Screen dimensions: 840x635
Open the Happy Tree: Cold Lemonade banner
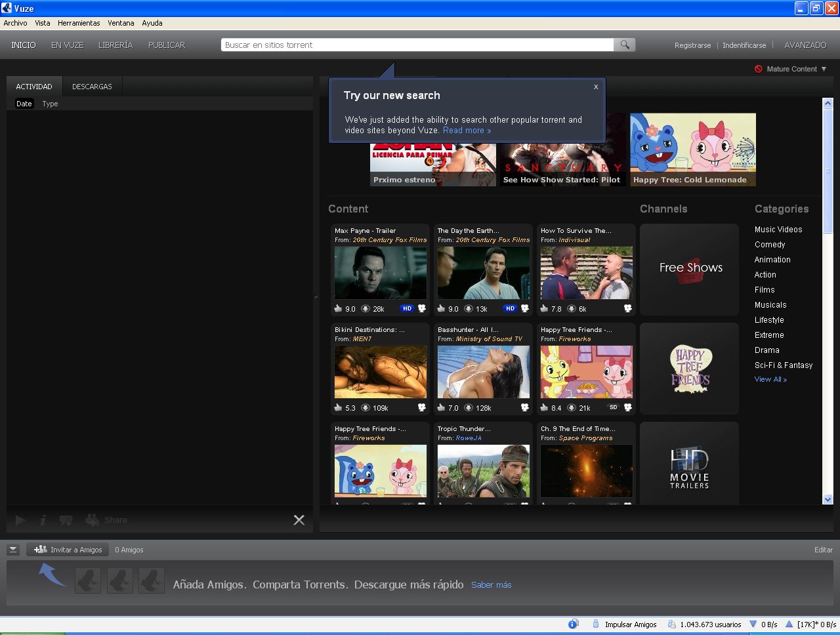pyautogui.click(x=693, y=150)
